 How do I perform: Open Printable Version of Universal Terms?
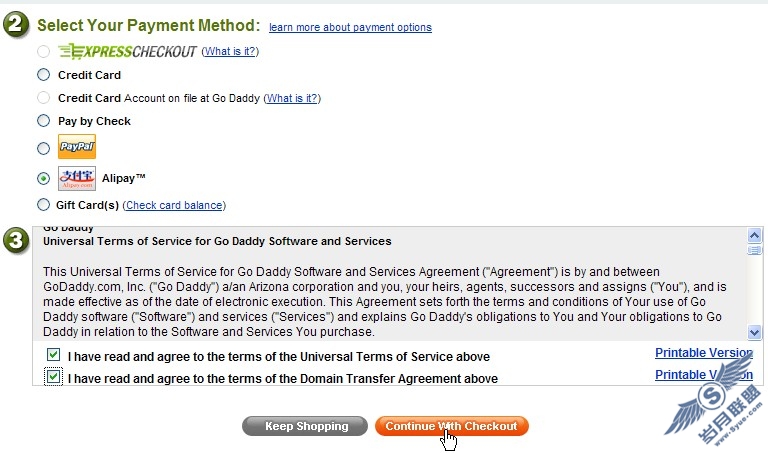click(x=703, y=353)
